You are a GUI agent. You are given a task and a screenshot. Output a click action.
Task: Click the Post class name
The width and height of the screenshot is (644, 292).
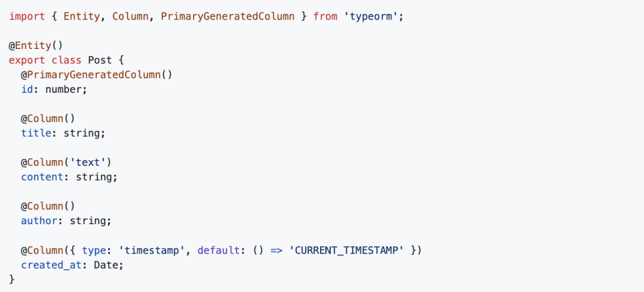tap(99, 60)
